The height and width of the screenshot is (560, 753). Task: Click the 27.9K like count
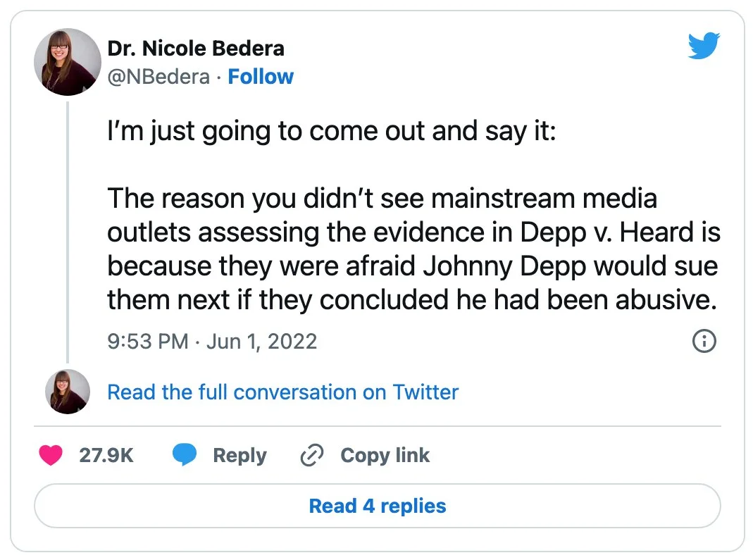106,456
